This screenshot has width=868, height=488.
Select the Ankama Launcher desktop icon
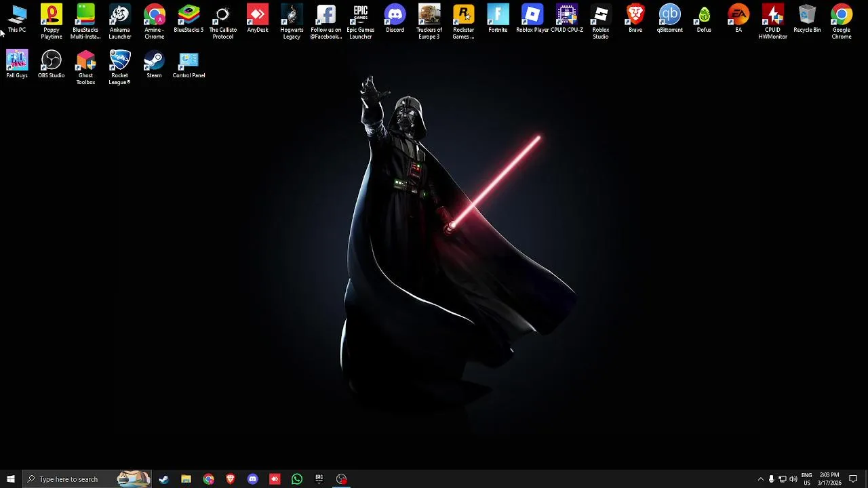pyautogui.click(x=120, y=22)
